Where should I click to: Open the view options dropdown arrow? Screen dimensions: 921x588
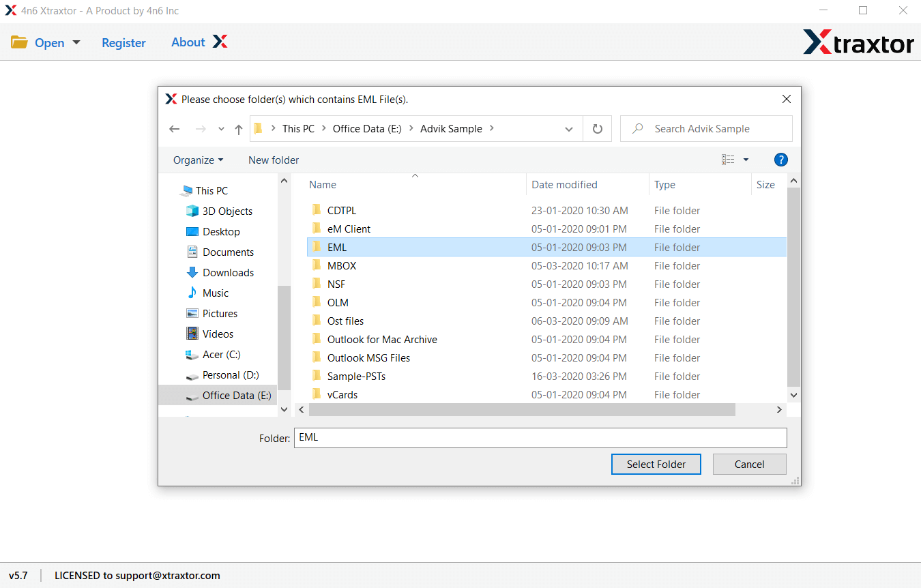746,160
